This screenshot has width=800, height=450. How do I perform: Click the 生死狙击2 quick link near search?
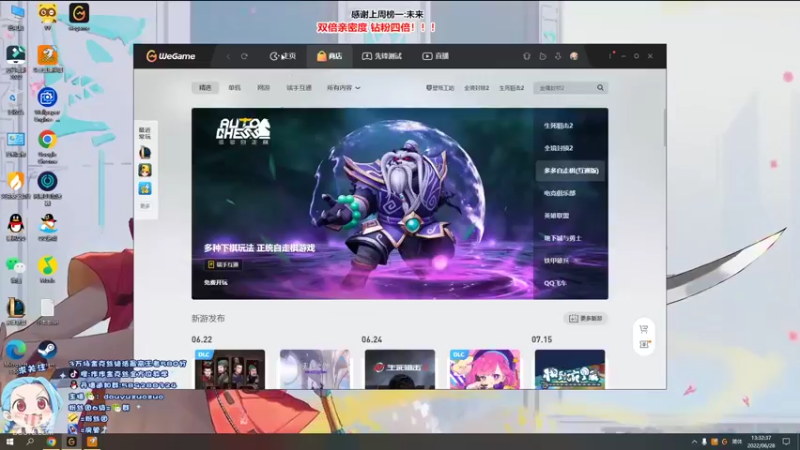coord(511,88)
